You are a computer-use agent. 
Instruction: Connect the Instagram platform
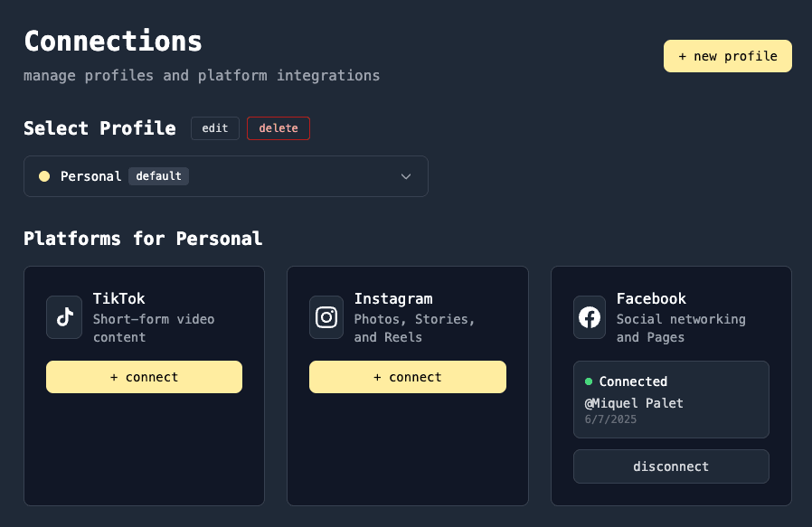click(407, 376)
